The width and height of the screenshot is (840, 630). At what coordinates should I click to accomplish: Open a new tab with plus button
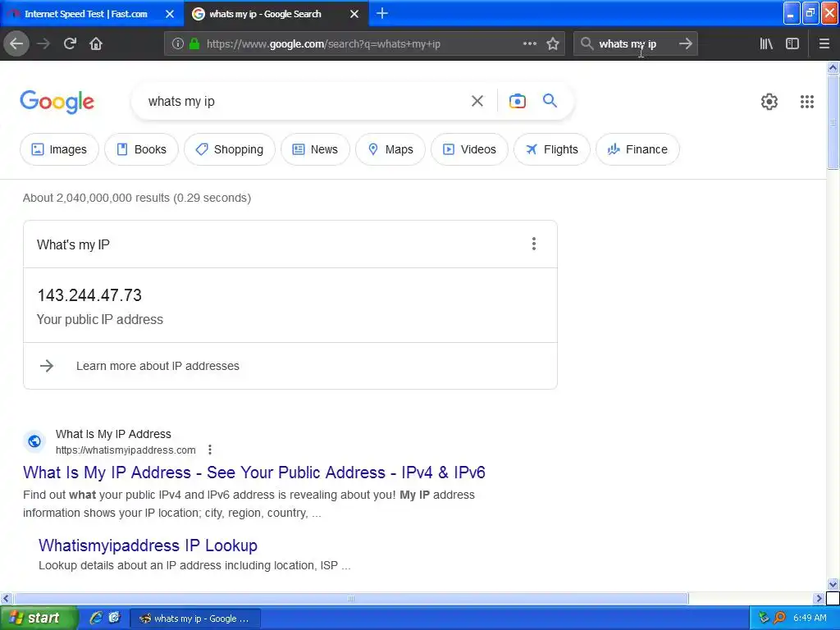coord(382,13)
